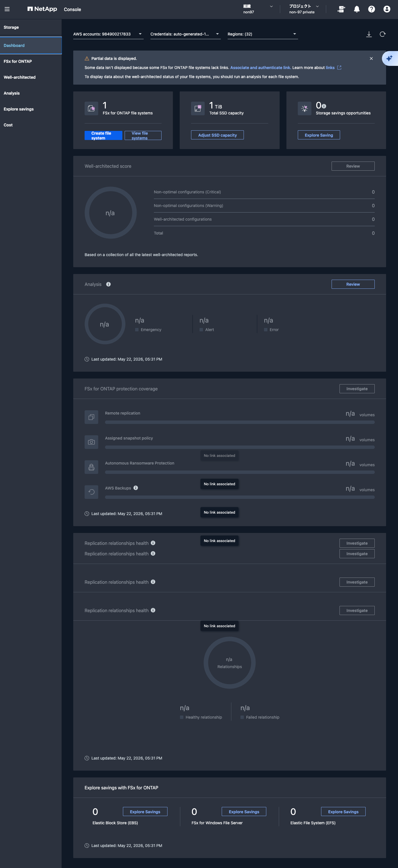Click the View file systems button
The width and height of the screenshot is (398, 868).
pos(143,135)
